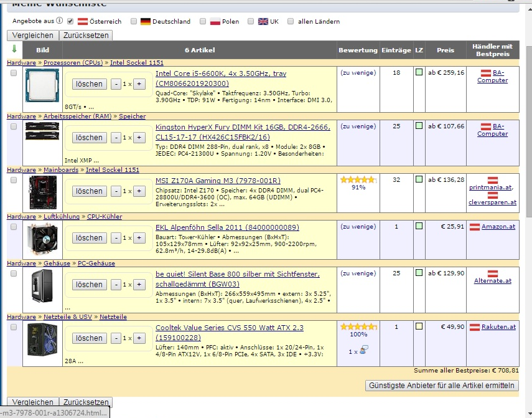Screen dimensions: 532x418
Task: Decrease quantity of be quiet! Silent Base
Action: click(x=116, y=285)
